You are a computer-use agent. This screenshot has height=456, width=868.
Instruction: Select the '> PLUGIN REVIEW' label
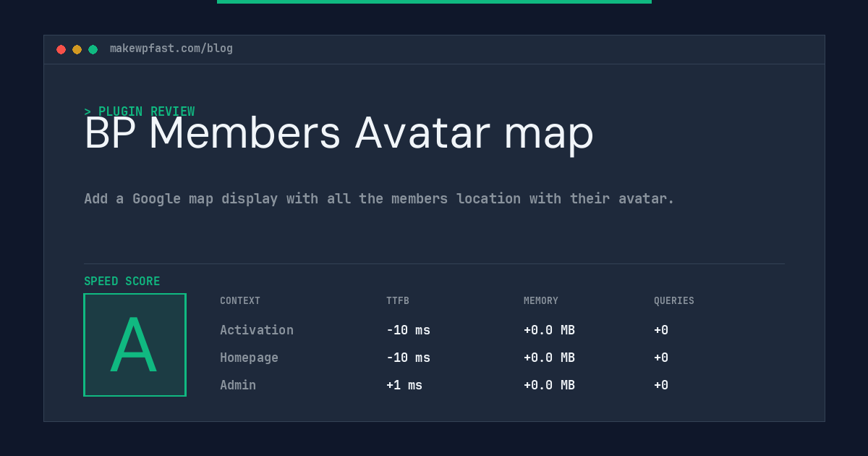[140, 111]
